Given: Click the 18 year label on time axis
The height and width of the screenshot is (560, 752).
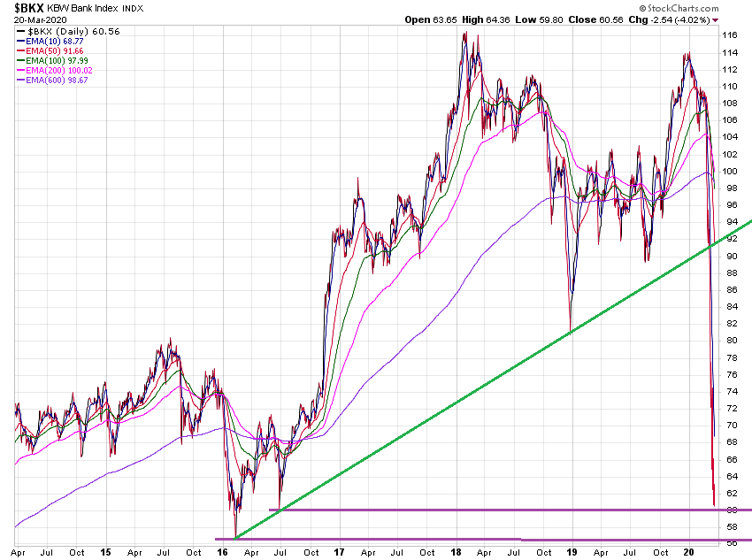Looking at the screenshot, I should tap(456, 552).
